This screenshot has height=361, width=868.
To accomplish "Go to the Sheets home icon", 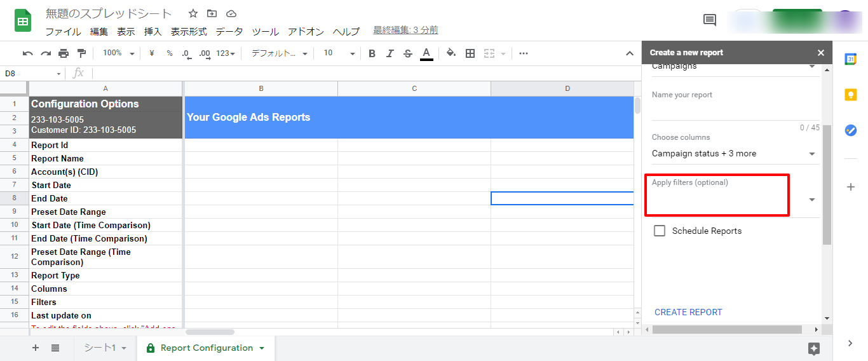I will [24, 21].
